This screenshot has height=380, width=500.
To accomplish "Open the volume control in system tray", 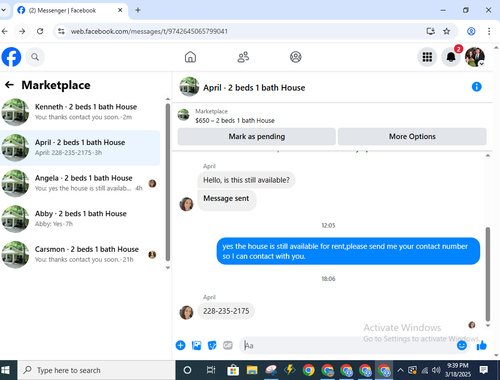I will click(x=436, y=370).
